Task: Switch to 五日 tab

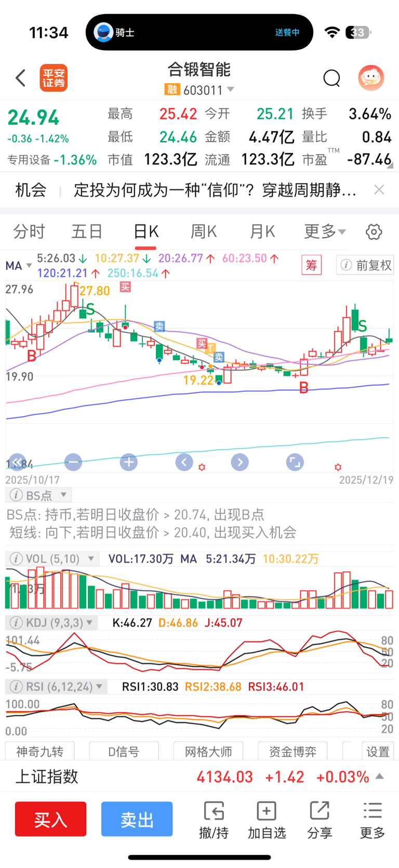Action: point(87,231)
